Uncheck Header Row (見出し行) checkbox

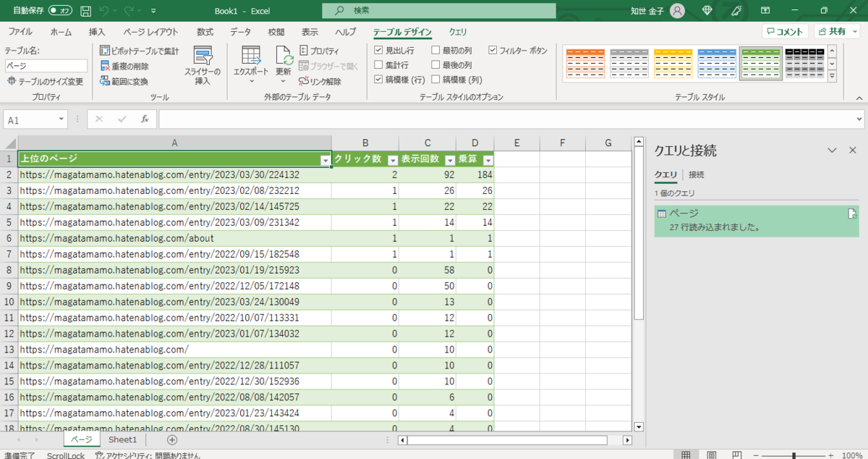click(378, 51)
